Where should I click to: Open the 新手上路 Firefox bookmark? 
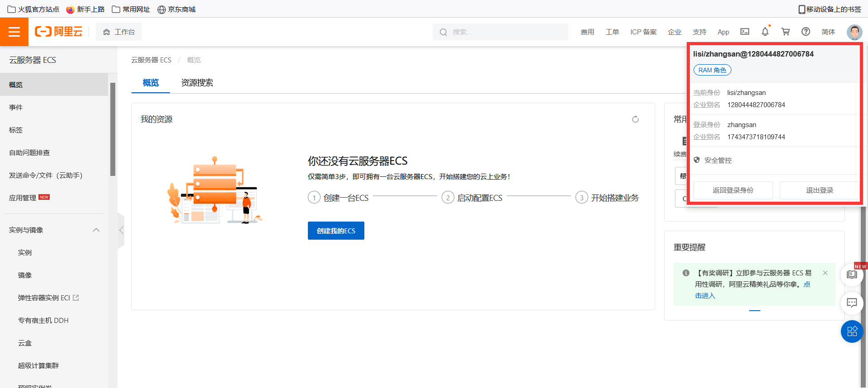click(x=85, y=9)
